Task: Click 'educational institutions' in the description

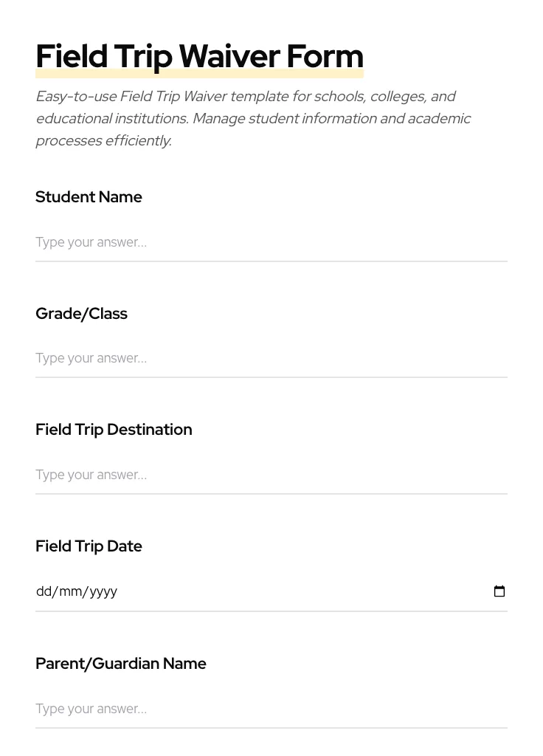Action: tap(112, 118)
